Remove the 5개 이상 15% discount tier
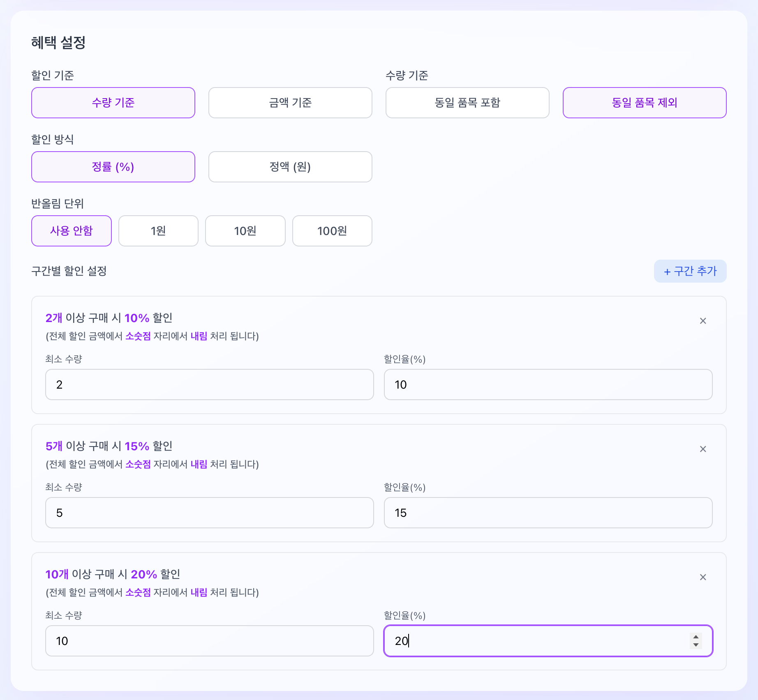This screenshot has height=700, width=758. (703, 449)
